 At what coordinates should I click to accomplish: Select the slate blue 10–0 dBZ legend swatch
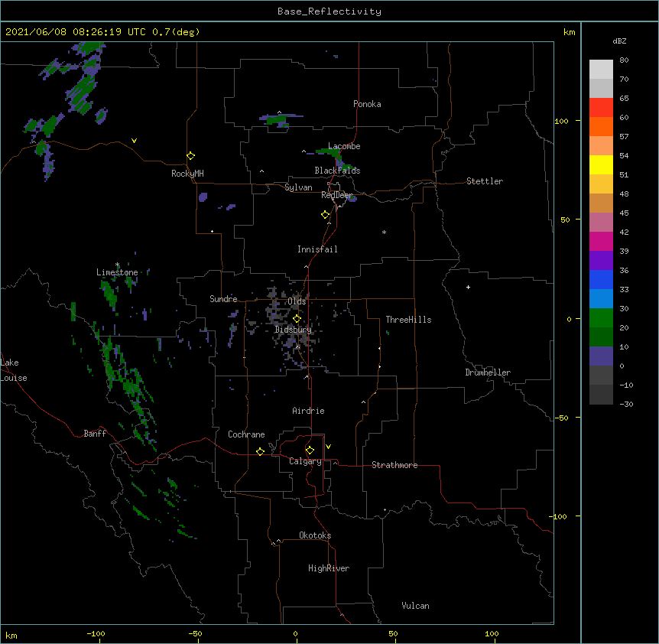pos(601,356)
